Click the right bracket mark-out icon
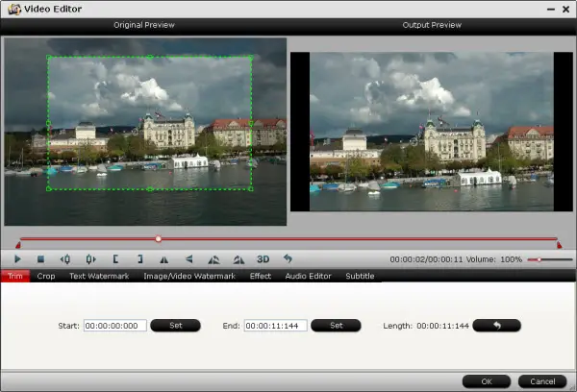This screenshot has height=392, width=577. 139,259
